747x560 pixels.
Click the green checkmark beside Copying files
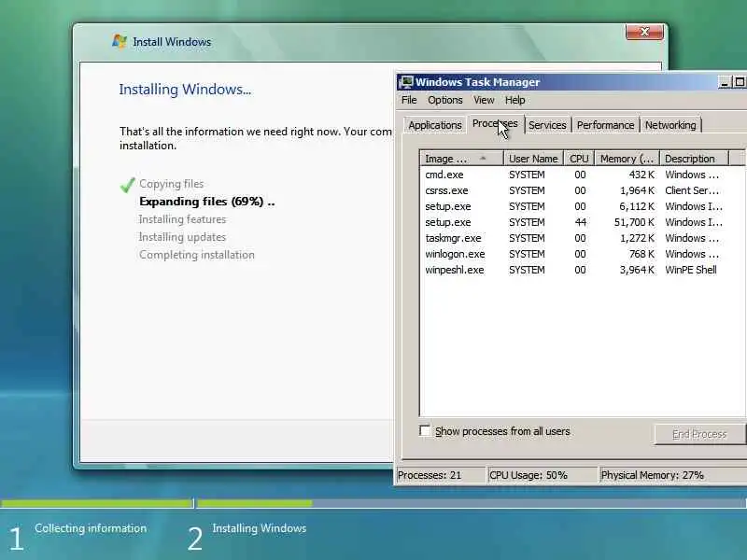(x=128, y=184)
